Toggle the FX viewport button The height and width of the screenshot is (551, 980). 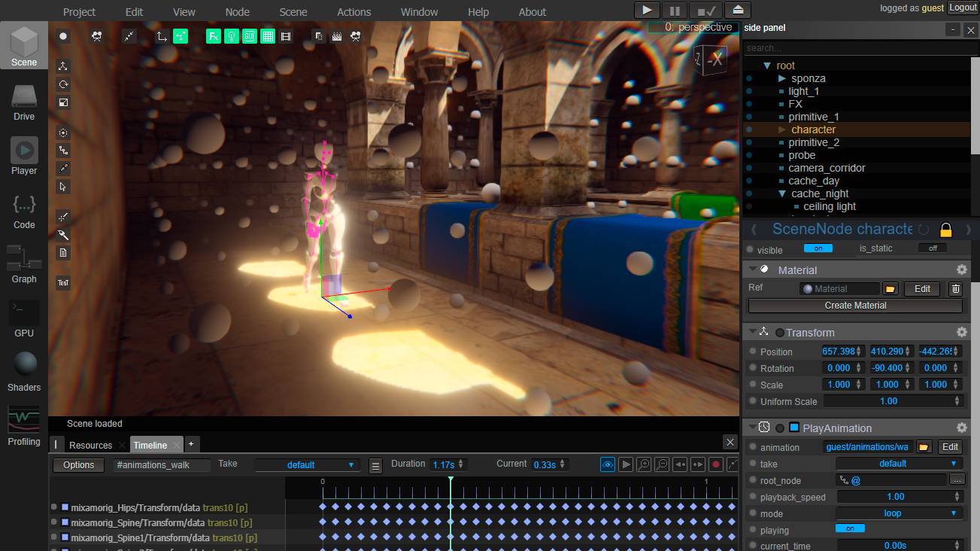214,36
